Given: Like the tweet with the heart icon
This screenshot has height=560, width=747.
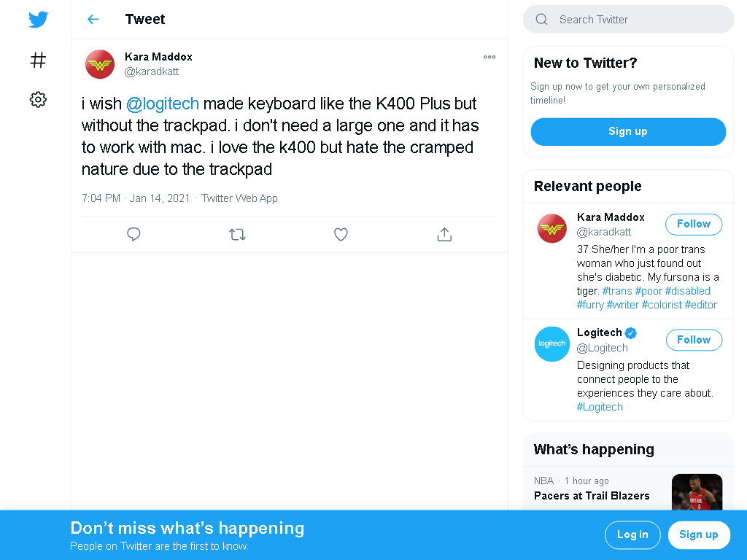Looking at the screenshot, I should point(341,234).
